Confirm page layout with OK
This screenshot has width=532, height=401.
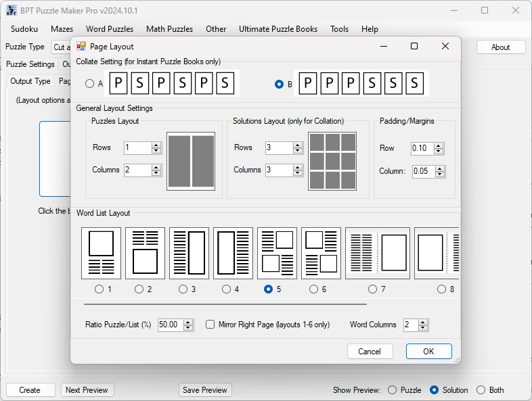pyautogui.click(x=428, y=352)
